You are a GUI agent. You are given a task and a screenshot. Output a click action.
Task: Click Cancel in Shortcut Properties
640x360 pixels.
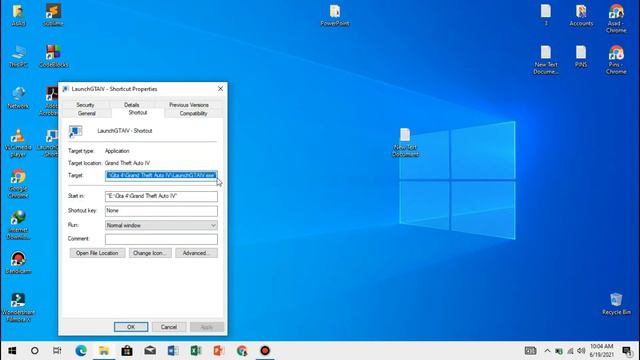[x=169, y=327]
